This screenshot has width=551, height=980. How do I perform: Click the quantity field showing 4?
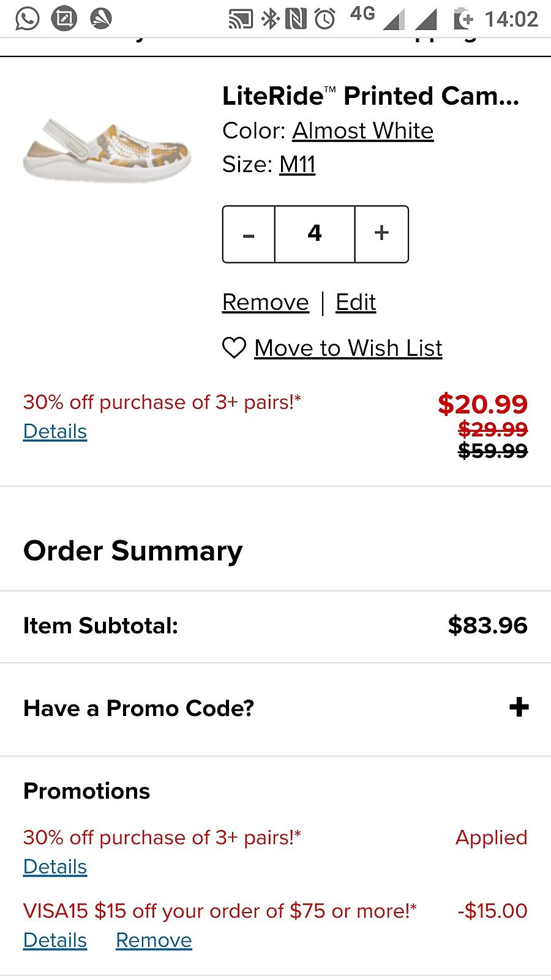pos(315,234)
